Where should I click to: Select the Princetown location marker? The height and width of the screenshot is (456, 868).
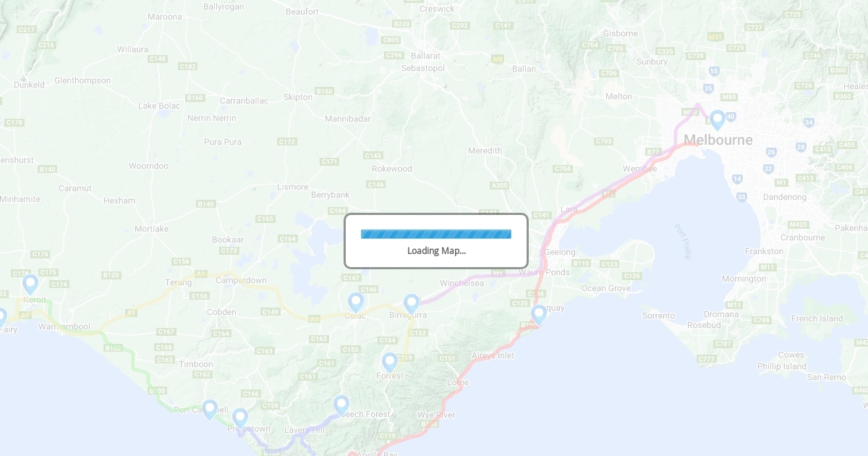(240, 418)
